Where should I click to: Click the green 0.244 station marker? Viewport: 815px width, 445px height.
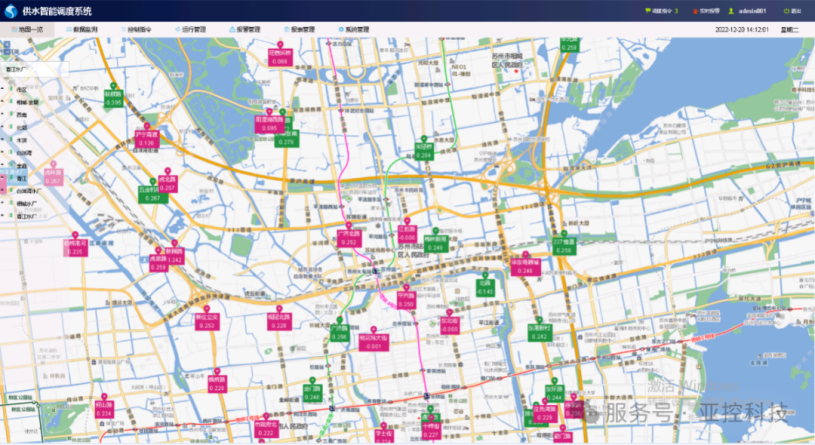[555, 394]
